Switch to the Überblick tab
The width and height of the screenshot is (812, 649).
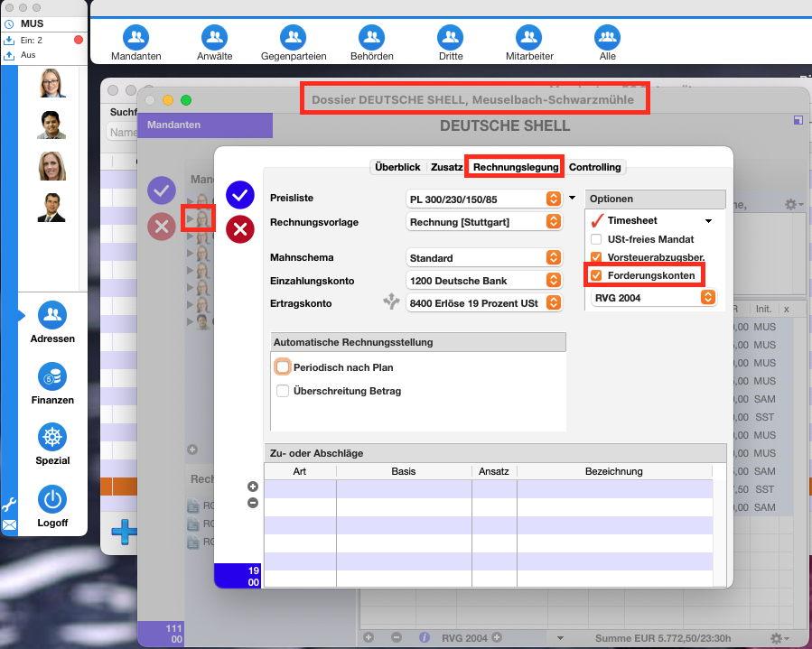point(397,167)
